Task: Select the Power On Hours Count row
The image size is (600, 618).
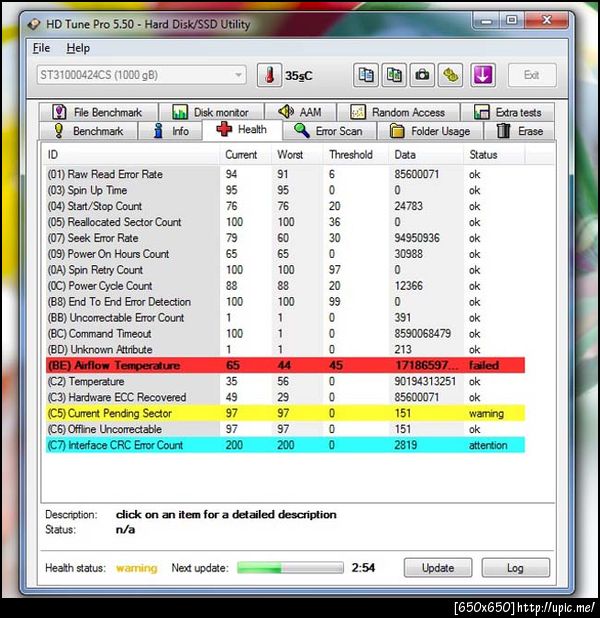Action: (x=285, y=254)
